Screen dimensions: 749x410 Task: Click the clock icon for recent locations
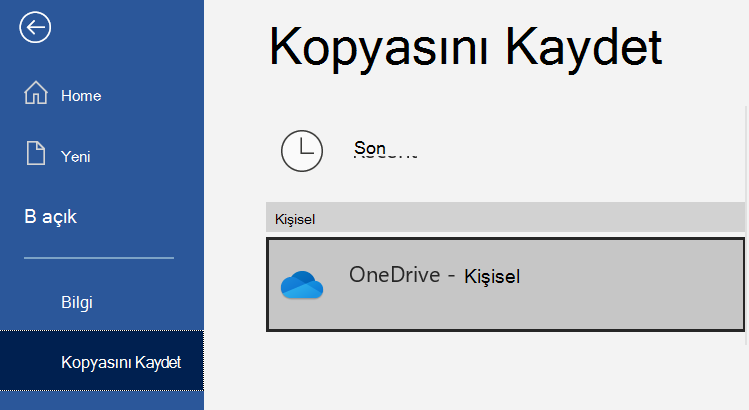tap(302, 151)
